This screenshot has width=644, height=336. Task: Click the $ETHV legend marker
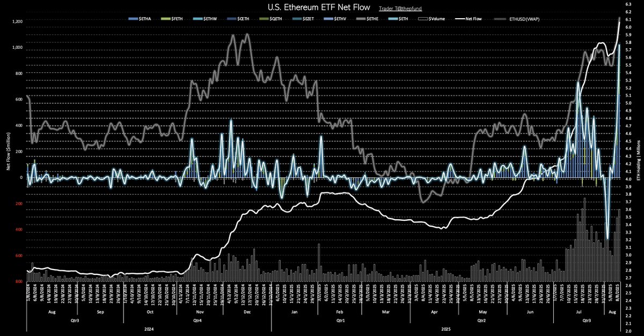point(328,18)
